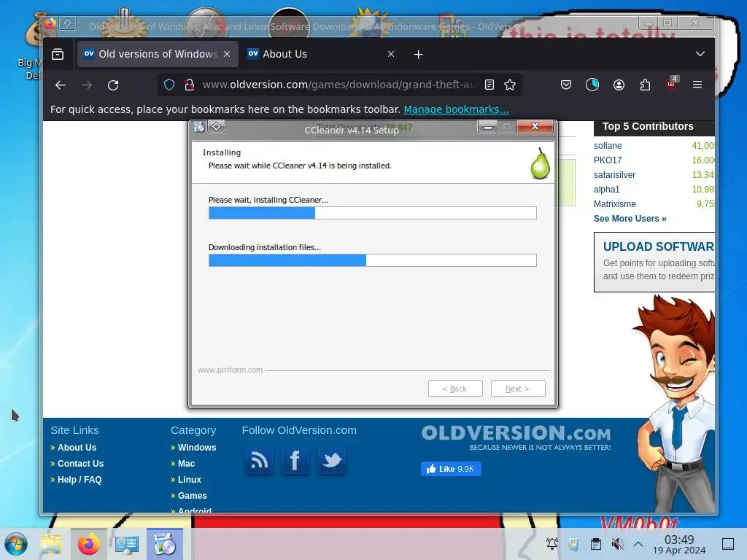
Task: Open Mac category footer link
Action: pos(186,464)
